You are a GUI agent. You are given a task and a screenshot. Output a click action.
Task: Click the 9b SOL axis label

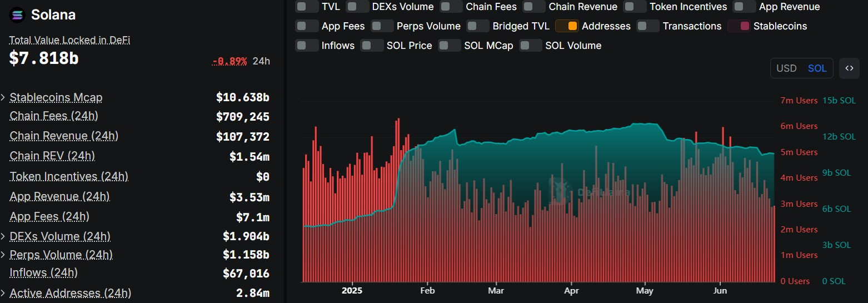pos(836,173)
